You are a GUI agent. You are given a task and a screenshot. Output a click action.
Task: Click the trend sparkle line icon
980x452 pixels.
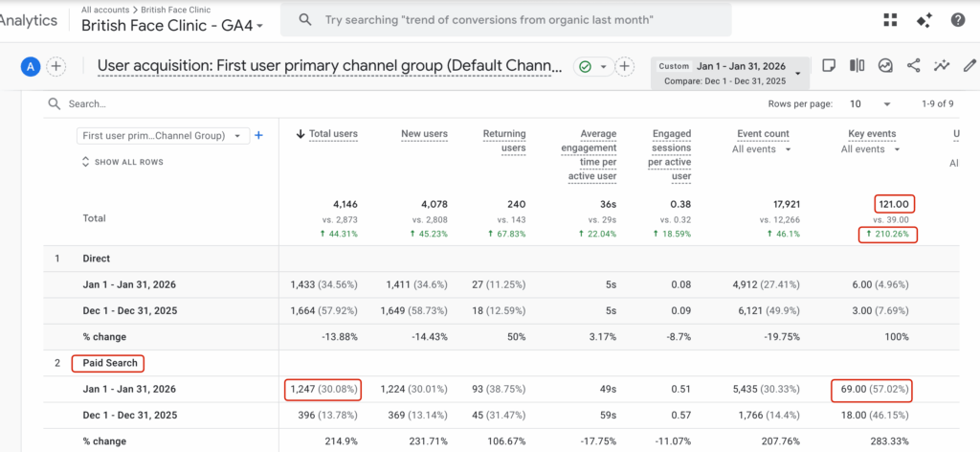pyautogui.click(x=942, y=66)
